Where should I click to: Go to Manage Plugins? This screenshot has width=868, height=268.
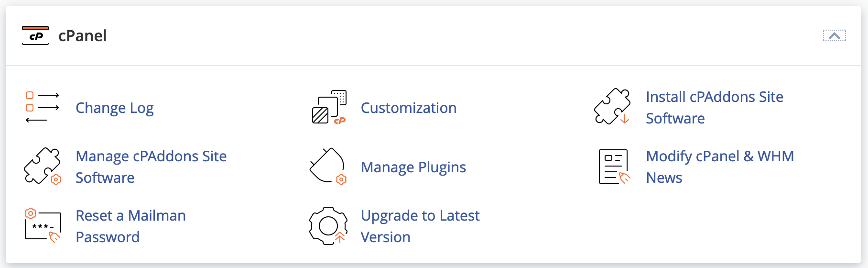point(413,167)
